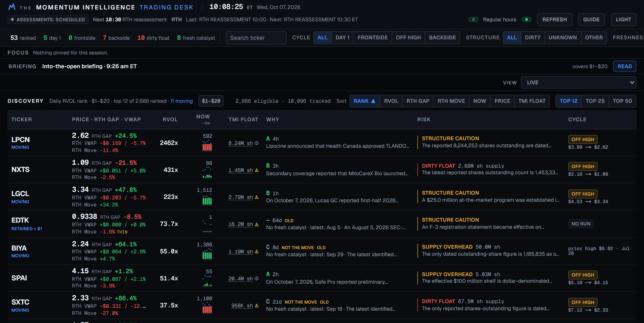
Task: Show TOP 50 results
Action: click(622, 101)
